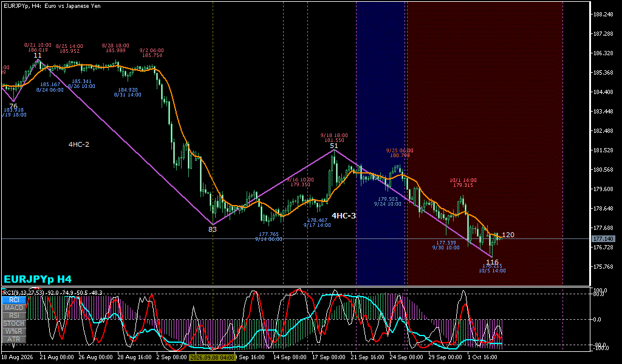Click the time axis label '17 Sep 00:00'
This screenshot has height=364, width=622.
click(x=329, y=357)
